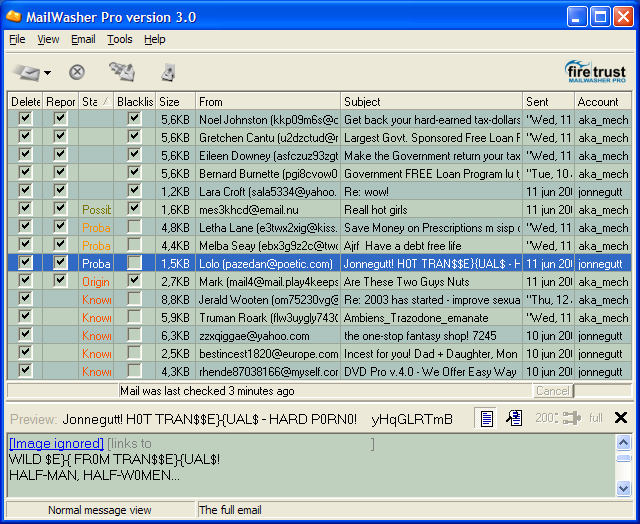Check Blacklist for Truman Roark email
640x524 pixels.
tap(134, 317)
